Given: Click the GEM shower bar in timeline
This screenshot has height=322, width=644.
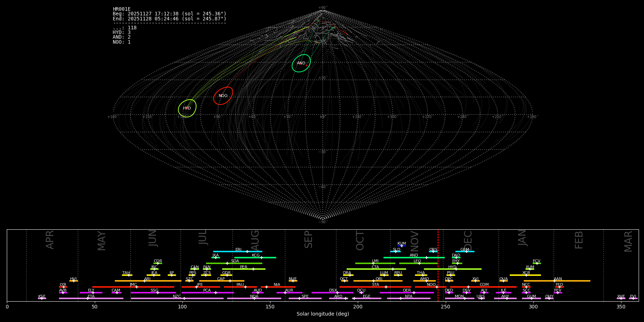Looking at the screenshot, I should point(464,252).
